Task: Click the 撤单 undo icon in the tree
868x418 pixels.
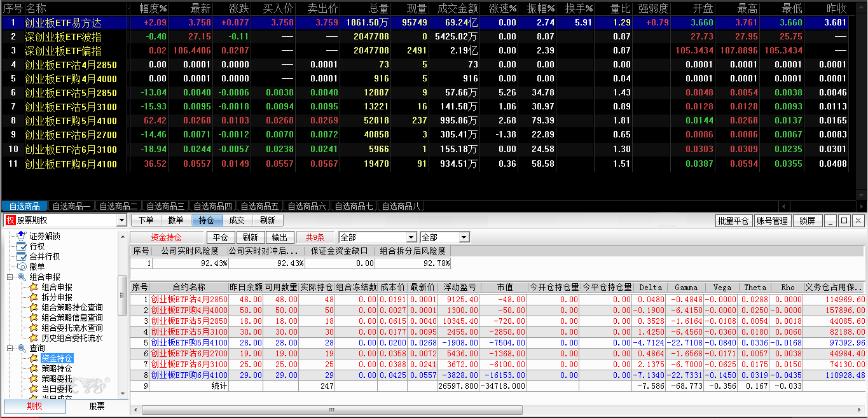Action: 22,267
